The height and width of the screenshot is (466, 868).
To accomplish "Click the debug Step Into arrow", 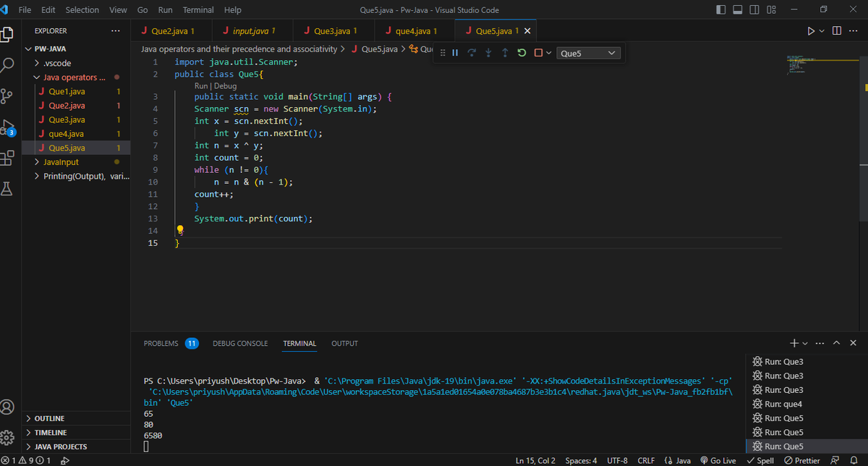I will pos(488,53).
